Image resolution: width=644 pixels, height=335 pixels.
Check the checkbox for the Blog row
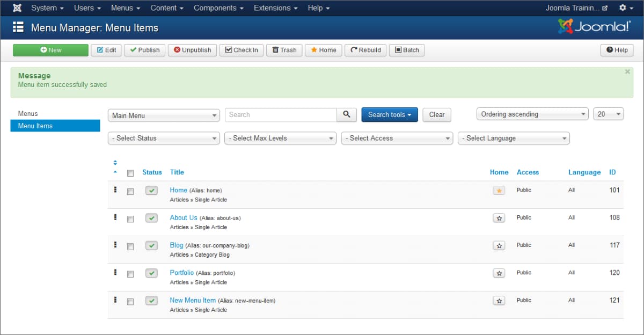click(130, 246)
